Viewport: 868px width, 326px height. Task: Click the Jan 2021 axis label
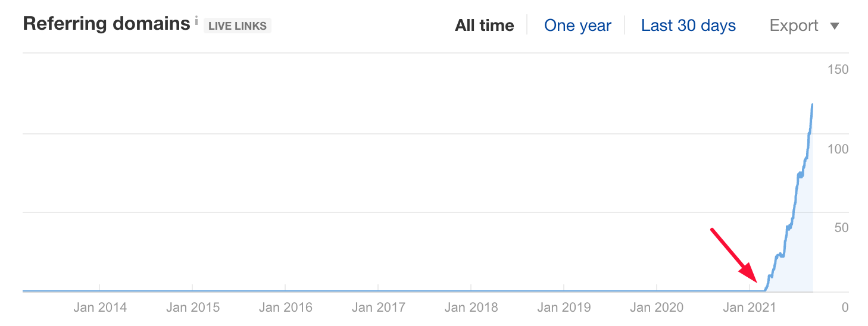[x=749, y=308]
